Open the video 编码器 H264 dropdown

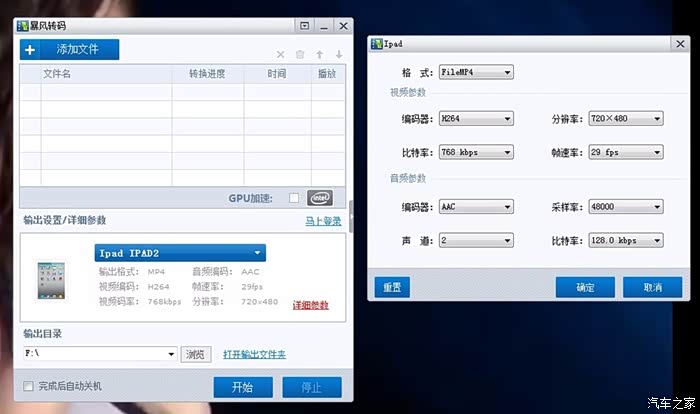(x=476, y=118)
